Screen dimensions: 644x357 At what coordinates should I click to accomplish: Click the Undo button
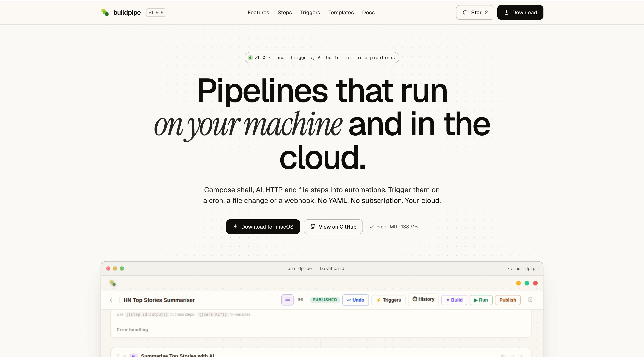356,300
